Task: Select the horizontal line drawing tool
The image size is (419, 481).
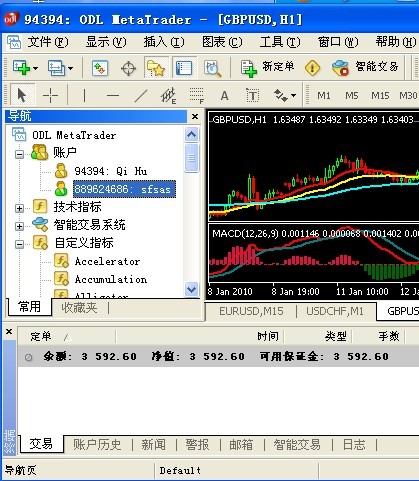Action: [x=113, y=96]
